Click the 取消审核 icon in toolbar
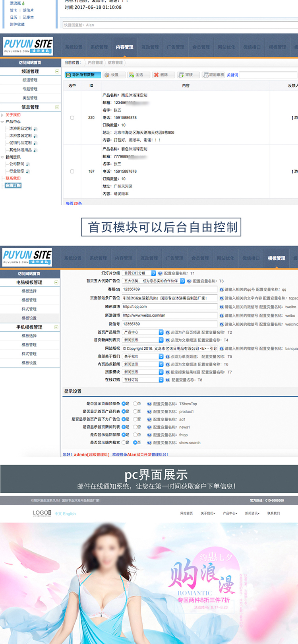This screenshot has width=298, height=644. (x=206, y=75)
